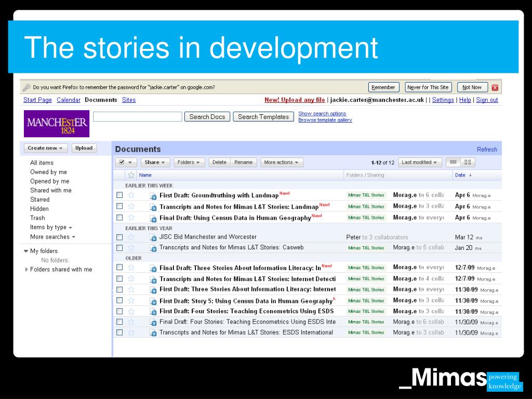532x399 pixels.
Task: Open the Calendar tab link
Action: click(69, 100)
